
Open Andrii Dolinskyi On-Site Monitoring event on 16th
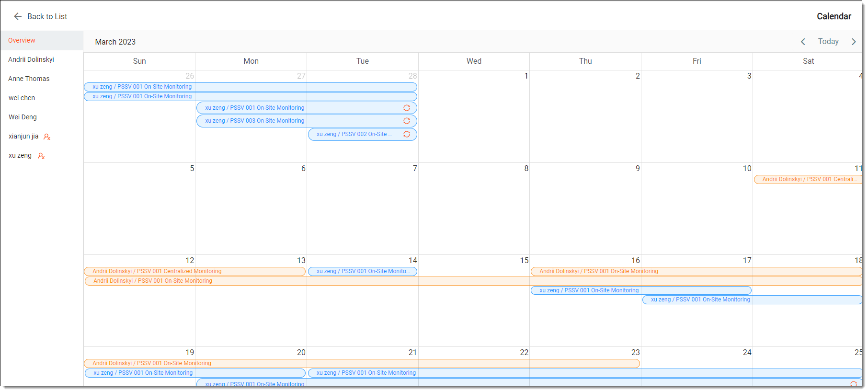coord(696,271)
